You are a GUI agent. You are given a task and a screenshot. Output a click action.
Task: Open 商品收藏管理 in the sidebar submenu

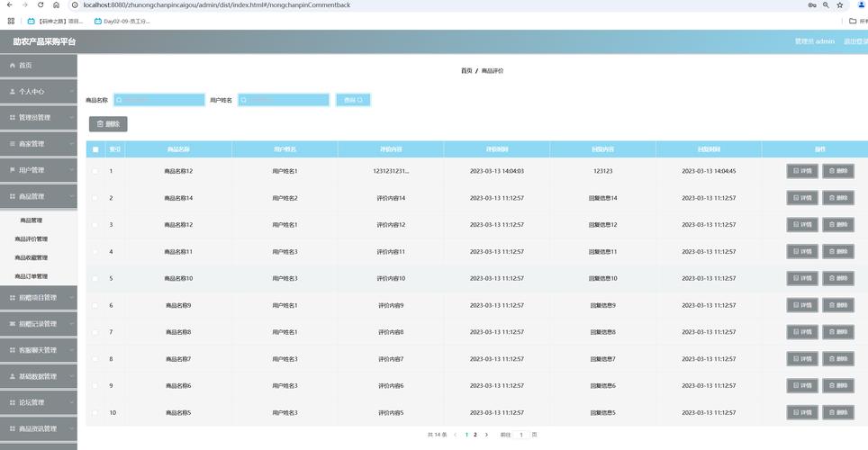coord(32,257)
